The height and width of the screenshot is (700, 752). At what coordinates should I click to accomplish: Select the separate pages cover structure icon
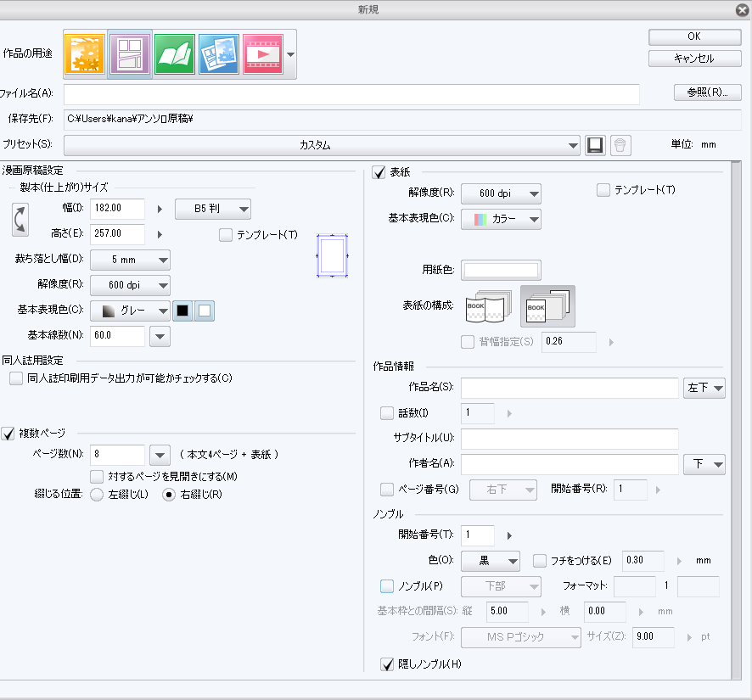click(547, 306)
